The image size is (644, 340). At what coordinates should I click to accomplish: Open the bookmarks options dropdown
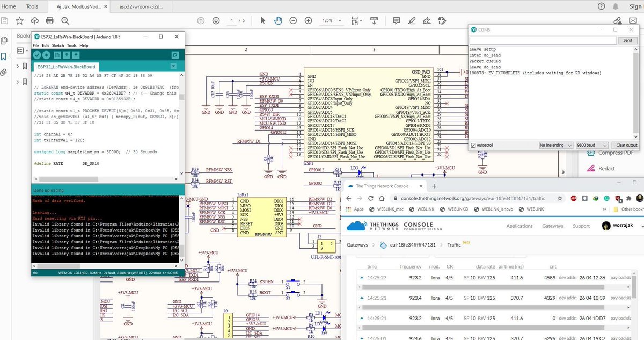click(22, 50)
